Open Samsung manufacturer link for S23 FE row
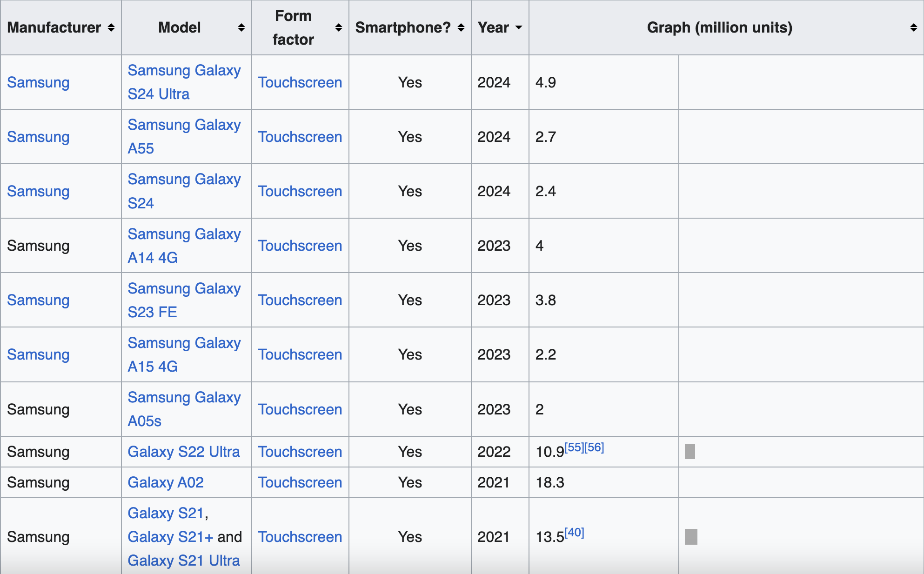This screenshot has height=574, width=924. click(38, 300)
